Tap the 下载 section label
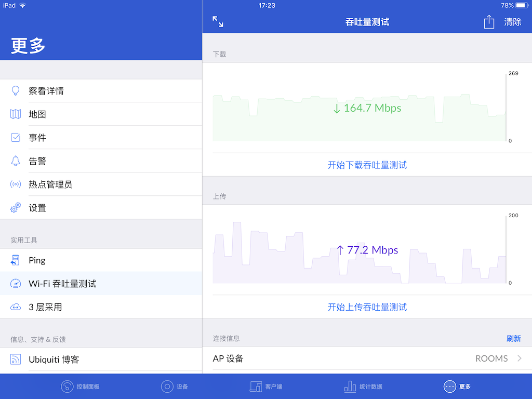The height and width of the screenshot is (399, 532). point(220,54)
